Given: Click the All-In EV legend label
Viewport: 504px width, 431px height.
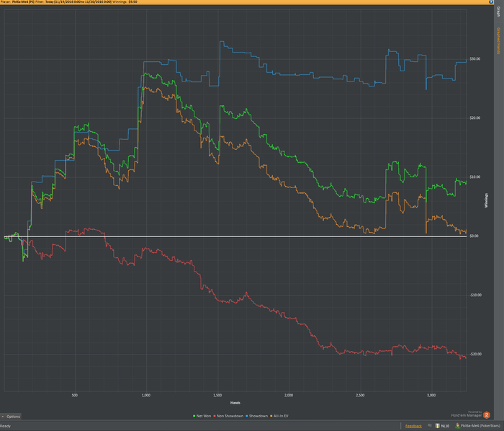Looking at the screenshot, I should point(281,416).
